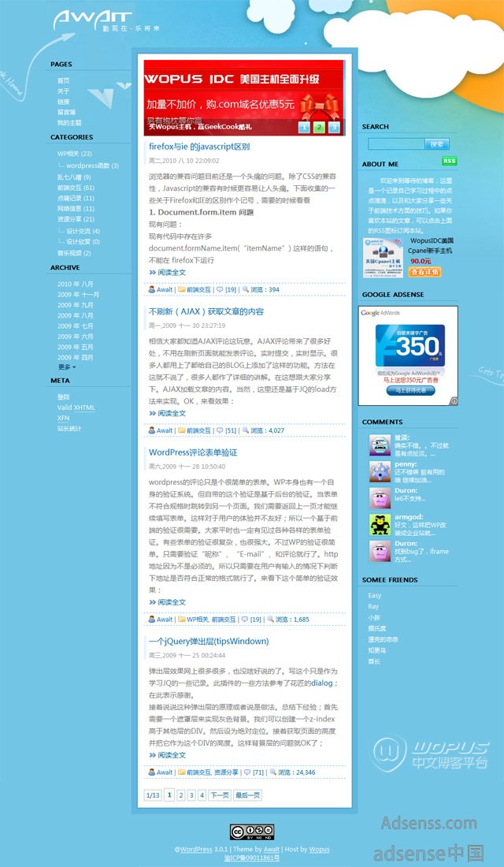Click the AdChoices icon in Google ad

pyautogui.click(x=453, y=401)
